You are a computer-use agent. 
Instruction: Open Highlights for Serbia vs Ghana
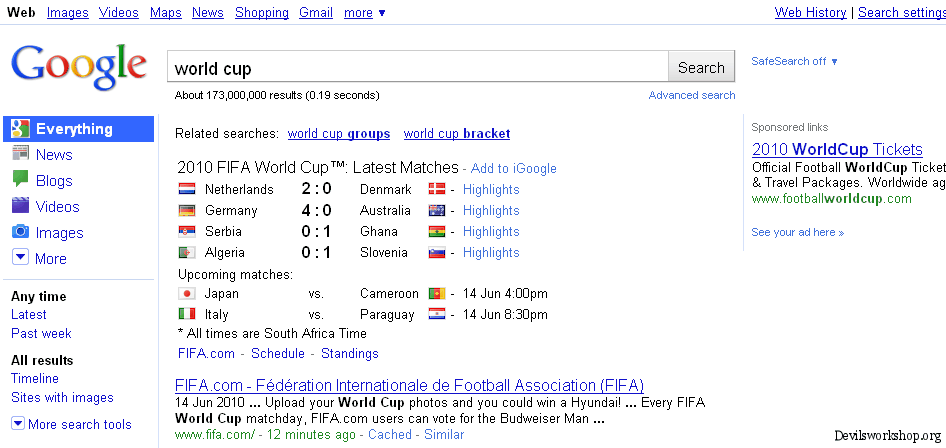coord(491,232)
